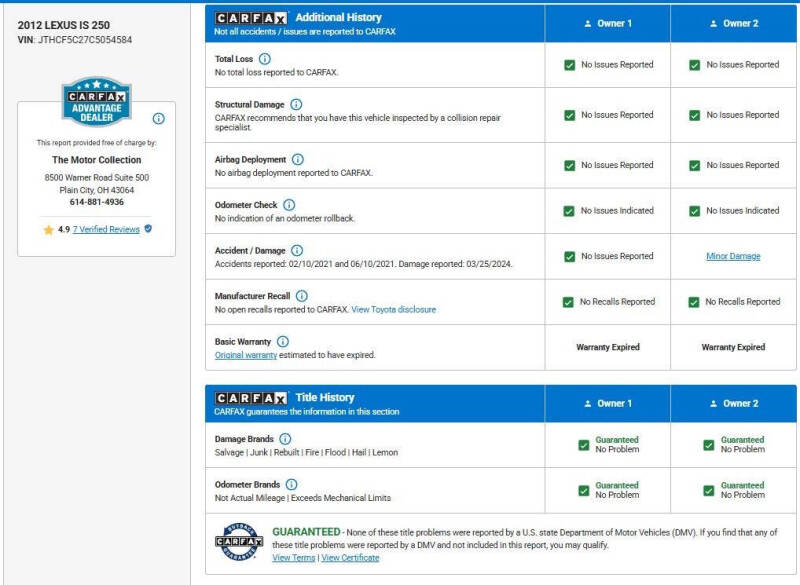The width and height of the screenshot is (800, 585).
Task: Open the Original warranty link
Action: click(245, 355)
